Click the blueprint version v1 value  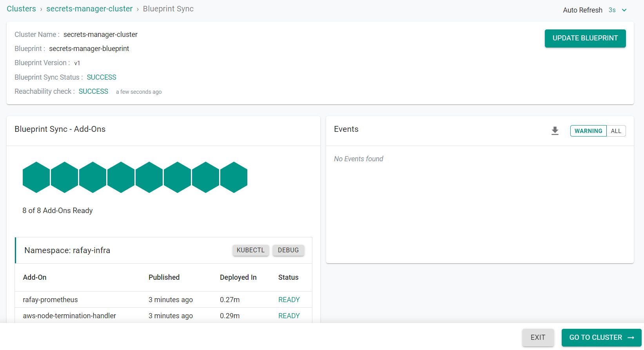point(77,63)
